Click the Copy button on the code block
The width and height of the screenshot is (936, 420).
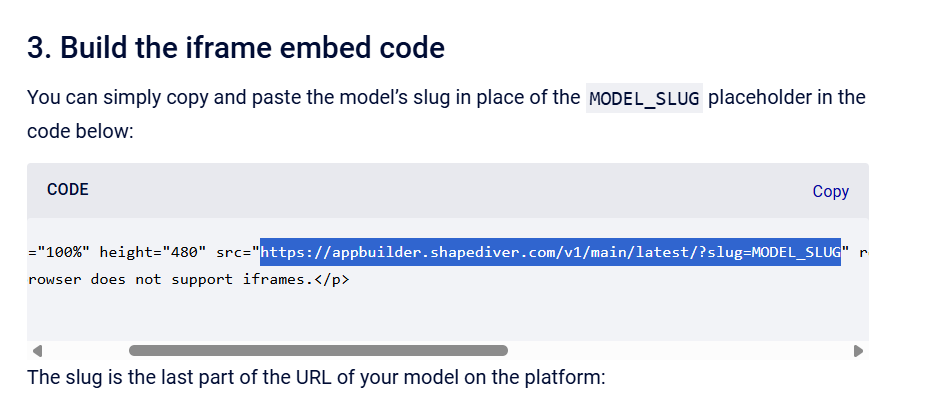(x=830, y=192)
